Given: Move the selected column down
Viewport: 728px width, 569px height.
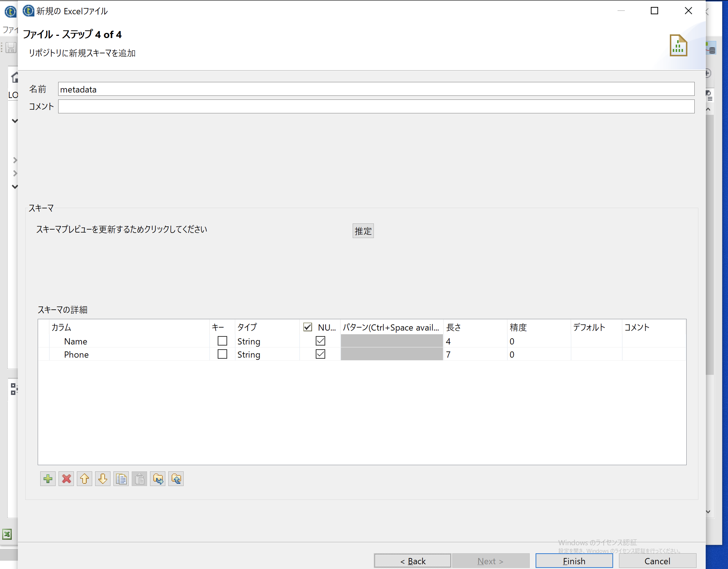Looking at the screenshot, I should [103, 479].
